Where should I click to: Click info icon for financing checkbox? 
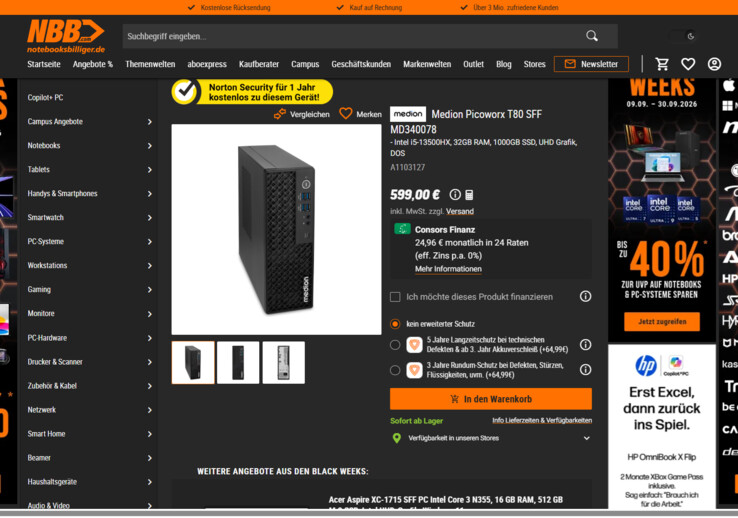click(x=586, y=296)
